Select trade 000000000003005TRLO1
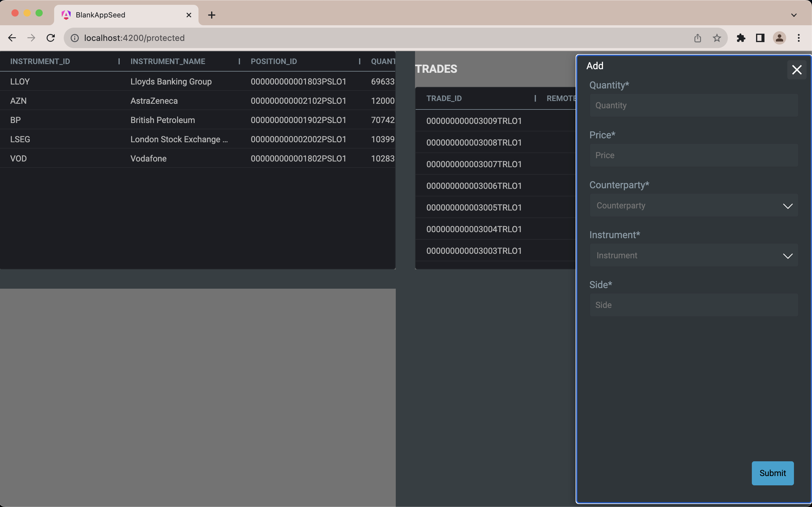 coord(474,207)
